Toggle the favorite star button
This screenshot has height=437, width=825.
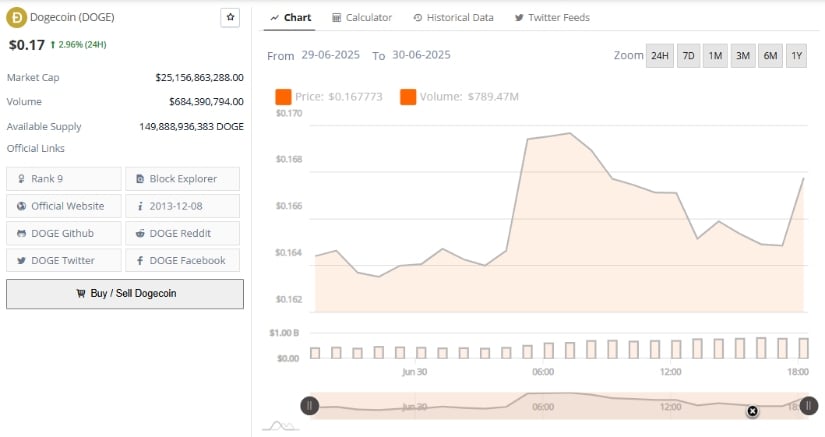point(230,17)
